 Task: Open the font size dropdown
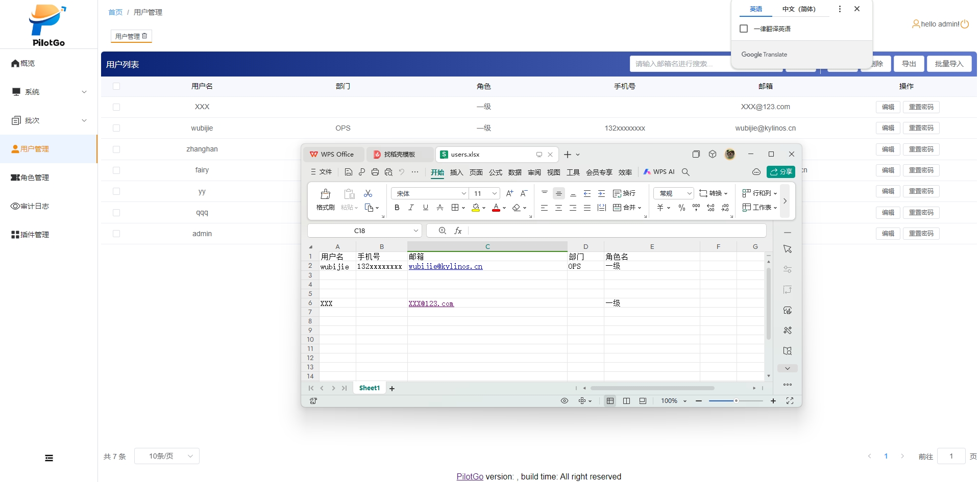494,194
